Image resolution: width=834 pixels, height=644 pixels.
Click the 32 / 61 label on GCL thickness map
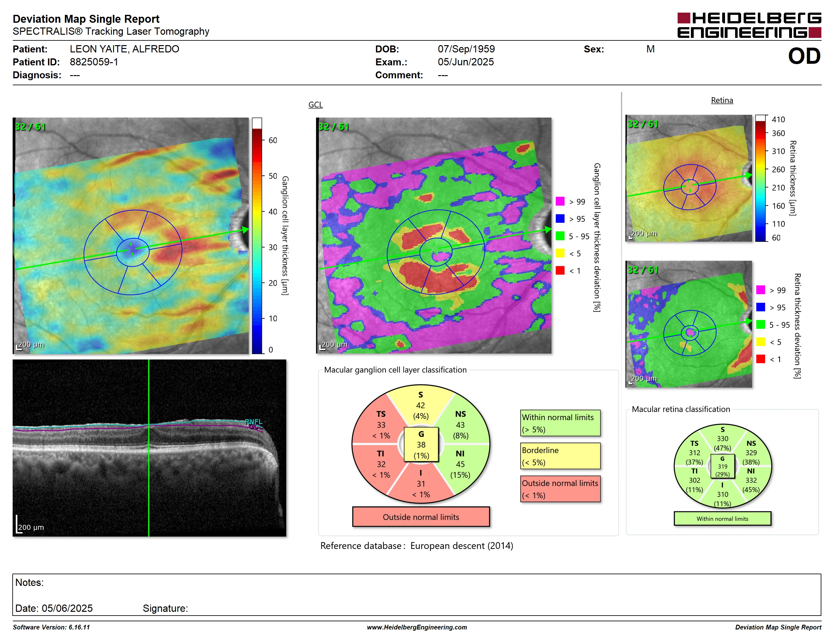click(30, 127)
